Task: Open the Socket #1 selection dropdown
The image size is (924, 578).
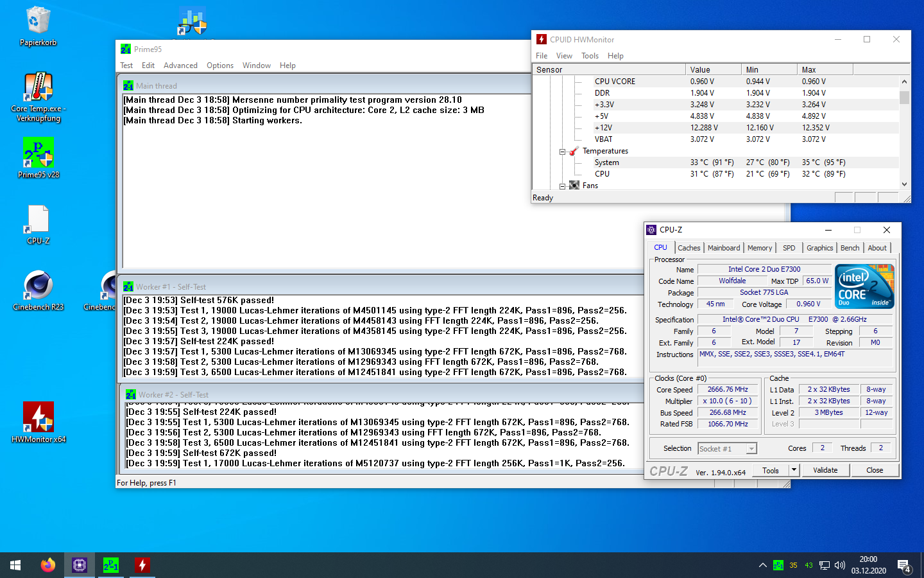Action: click(x=751, y=449)
